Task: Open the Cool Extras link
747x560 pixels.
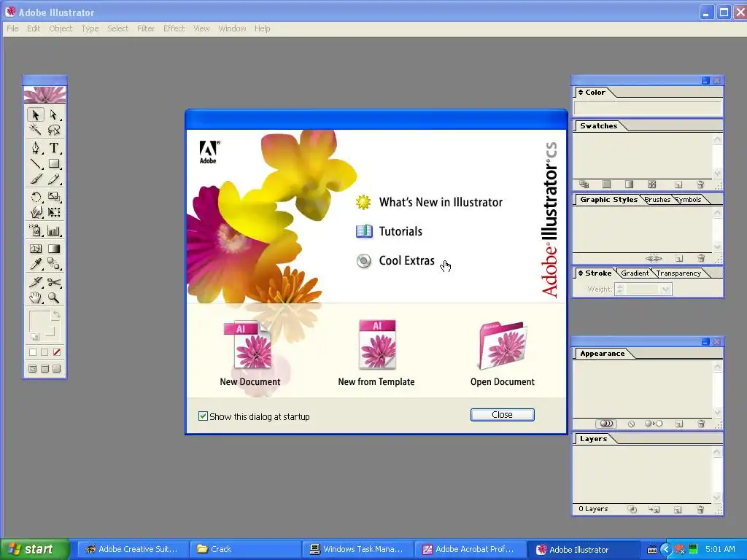Action: coord(395,261)
